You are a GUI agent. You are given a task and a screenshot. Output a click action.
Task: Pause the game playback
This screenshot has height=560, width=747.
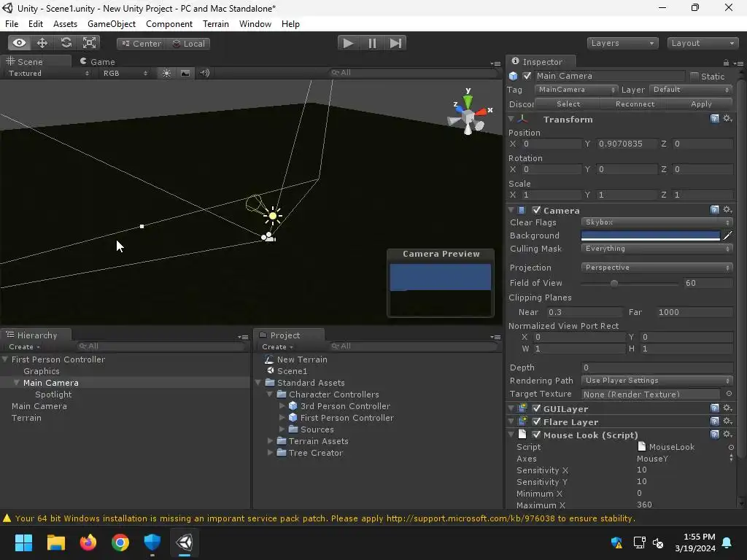click(372, 43)
